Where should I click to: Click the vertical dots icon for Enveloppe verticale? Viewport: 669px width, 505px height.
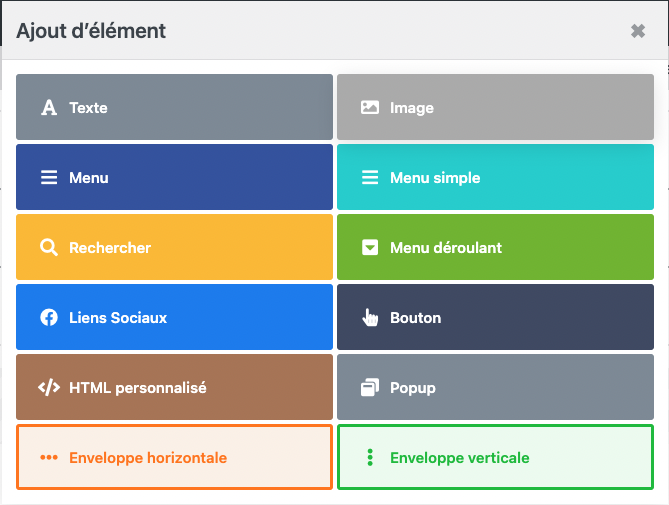click(370, 458)
